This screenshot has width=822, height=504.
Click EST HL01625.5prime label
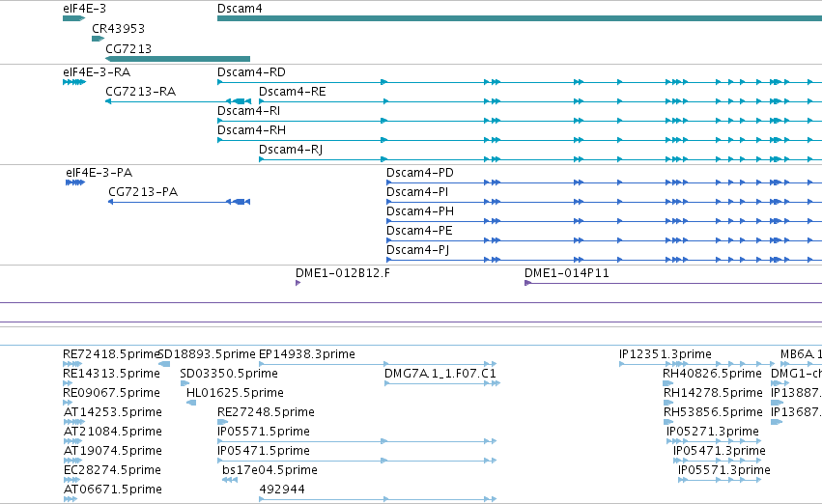pos(235,393)
